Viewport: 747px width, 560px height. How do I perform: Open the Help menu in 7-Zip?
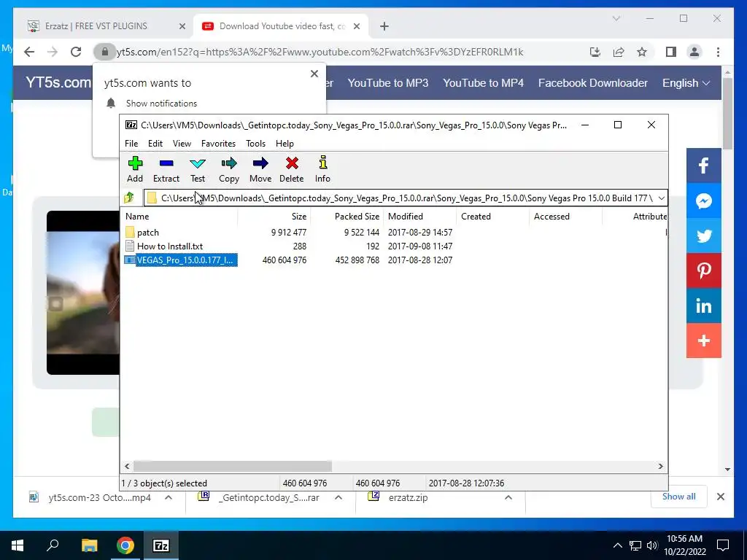click(x=285, y=144)
